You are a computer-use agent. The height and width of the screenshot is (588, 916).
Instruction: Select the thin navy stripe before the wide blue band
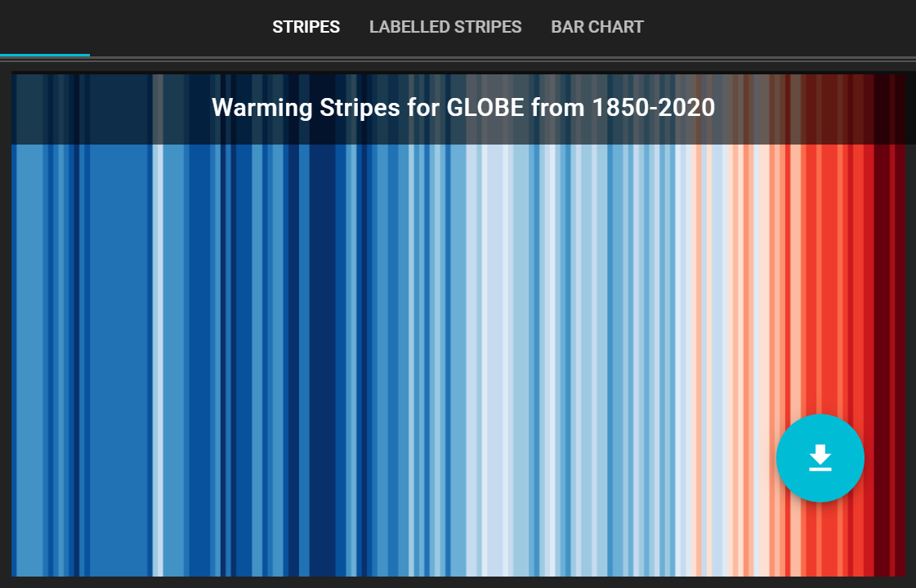[77, 360]
